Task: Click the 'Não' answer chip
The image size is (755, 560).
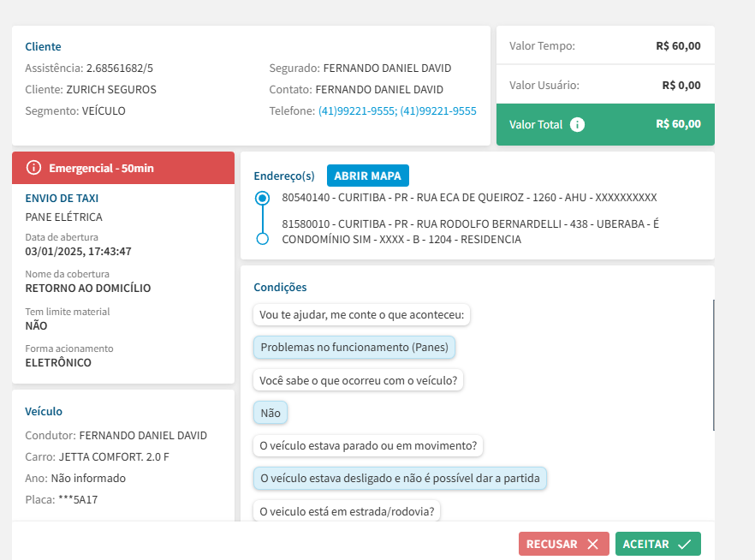Action: tap(270, 413)
